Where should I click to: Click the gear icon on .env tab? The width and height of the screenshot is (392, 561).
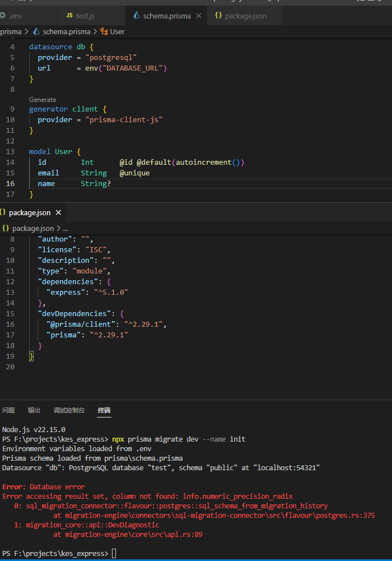pos(3,16)
